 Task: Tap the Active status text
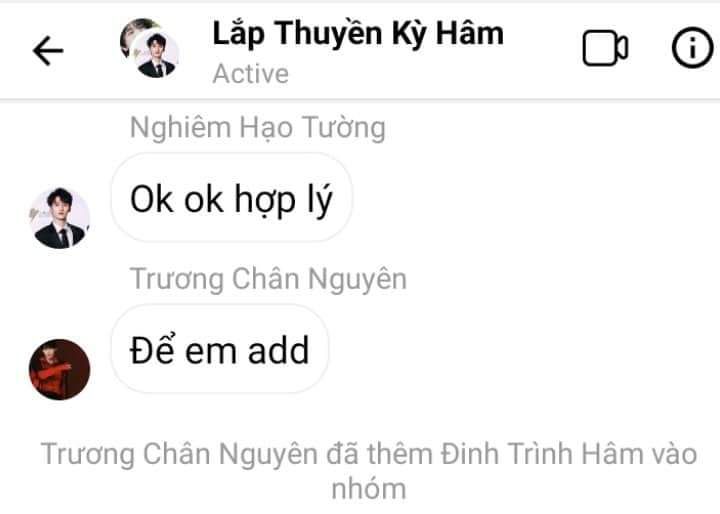(251, 74)
